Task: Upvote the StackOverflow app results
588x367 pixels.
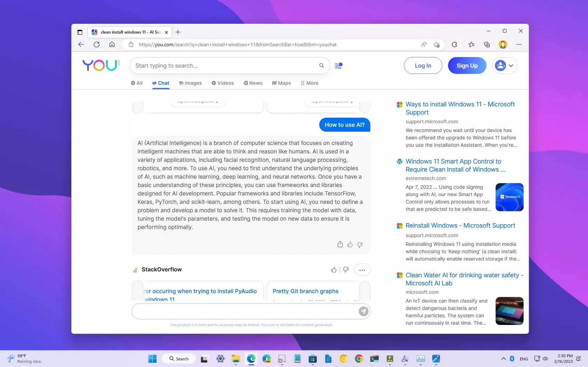Action: 334,270
